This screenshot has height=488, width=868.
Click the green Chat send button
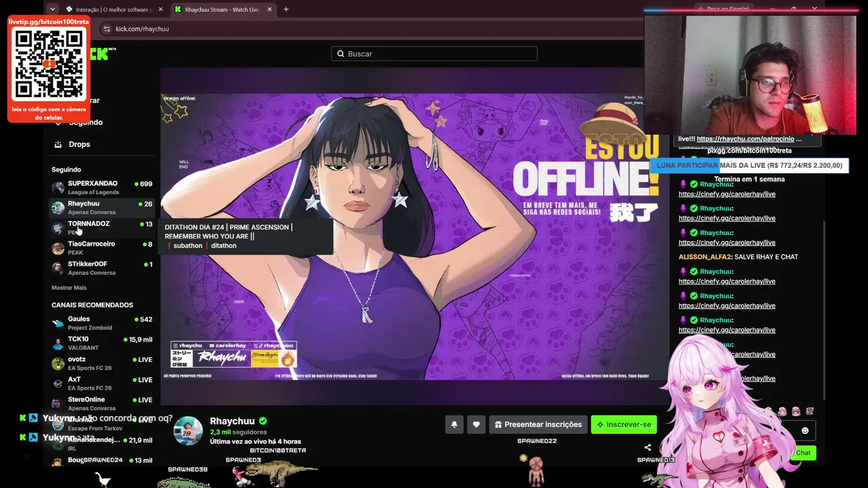[x=803, y=453]
